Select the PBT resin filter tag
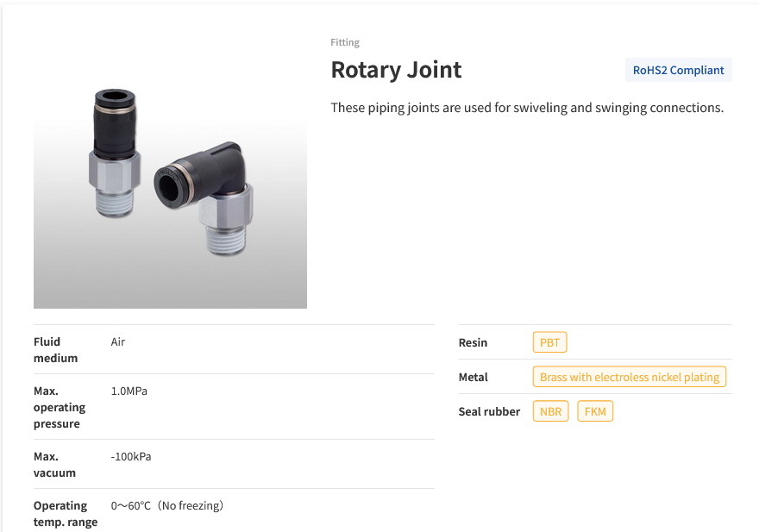Screen dimensions: 759x532 pyautogui.click(x=549, y=341)
